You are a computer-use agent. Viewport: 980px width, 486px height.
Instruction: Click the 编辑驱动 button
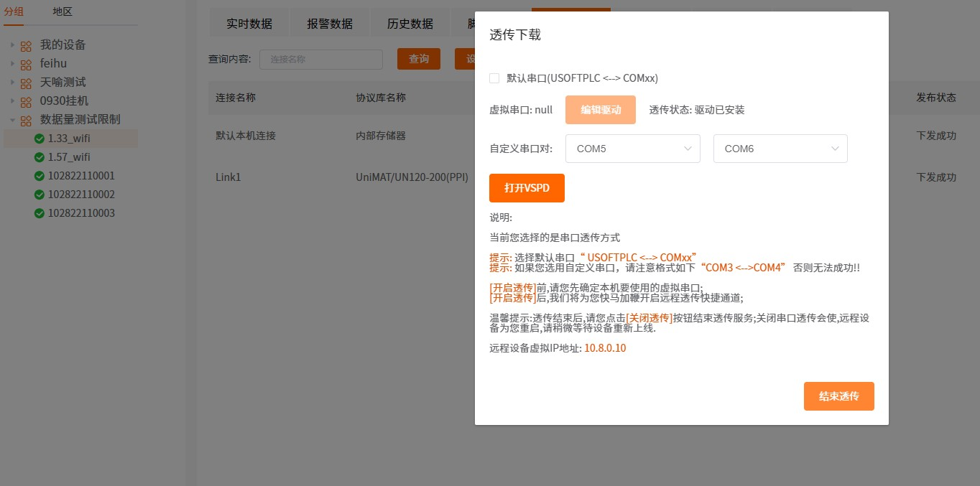click(601, 110)
